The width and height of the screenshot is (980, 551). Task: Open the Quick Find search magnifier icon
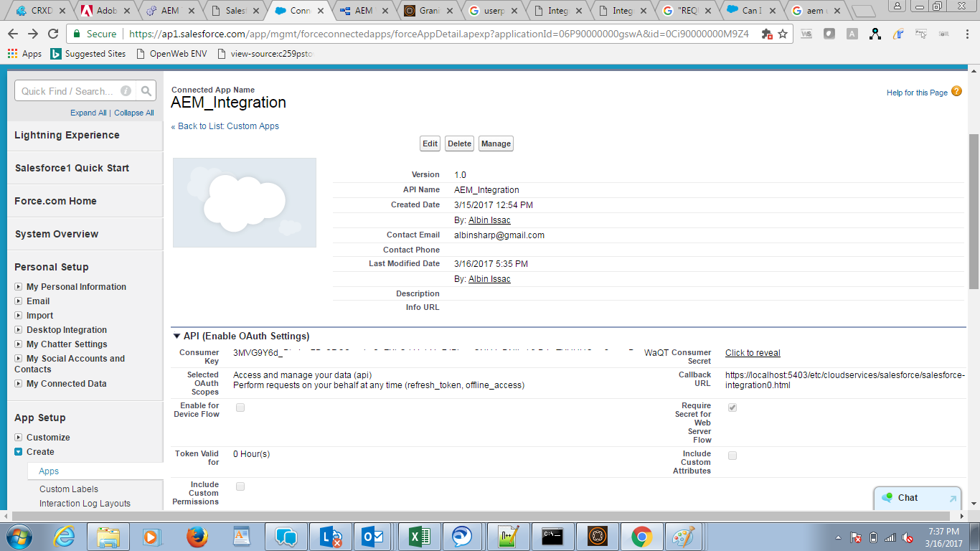coord(146,91)
